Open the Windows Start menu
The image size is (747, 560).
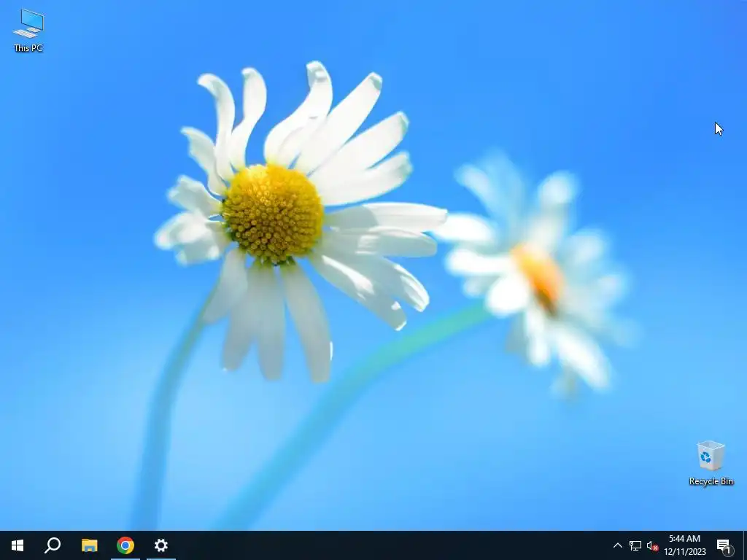click(x=18, y=545)
